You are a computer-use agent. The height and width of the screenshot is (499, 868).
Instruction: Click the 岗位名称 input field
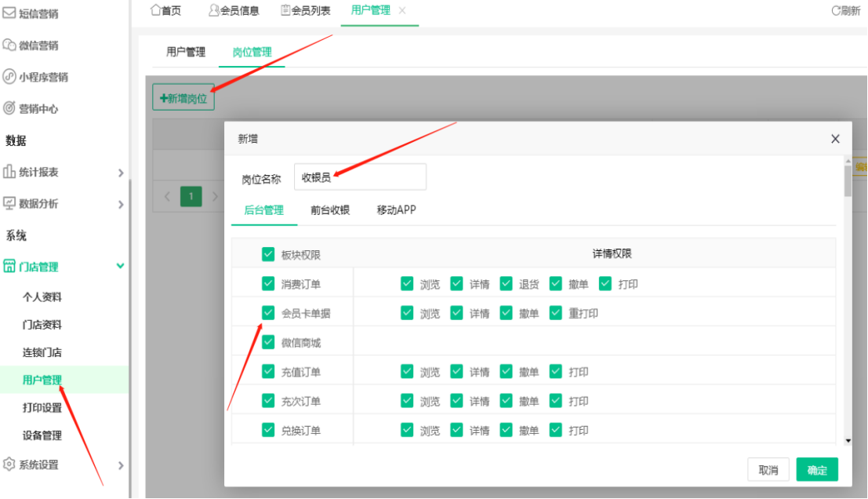(360, 177)
